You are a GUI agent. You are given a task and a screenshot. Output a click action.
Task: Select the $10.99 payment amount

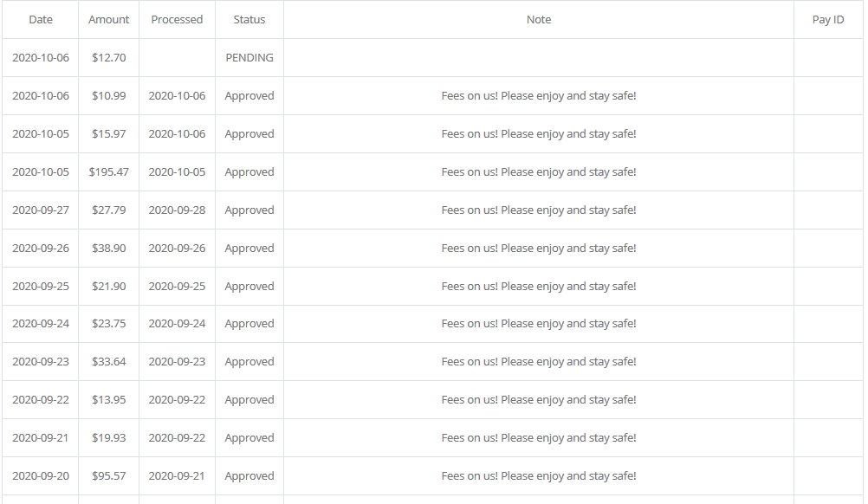109,96
